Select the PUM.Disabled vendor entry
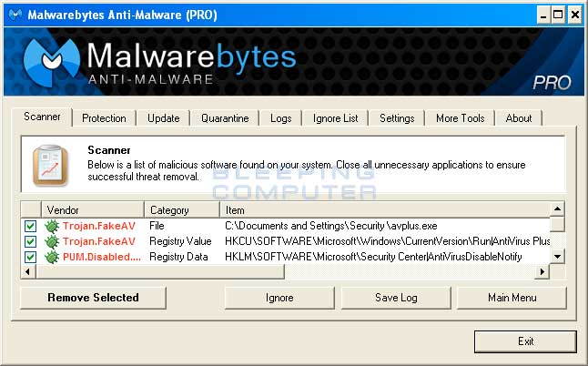This screenshot has width=588, height=366. click(102, 257)
